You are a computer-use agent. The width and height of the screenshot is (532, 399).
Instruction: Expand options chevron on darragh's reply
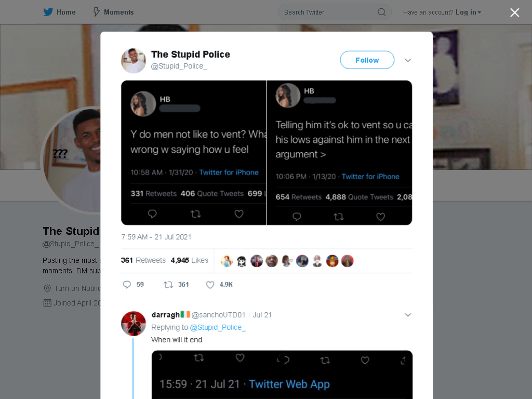coord(408,315)
